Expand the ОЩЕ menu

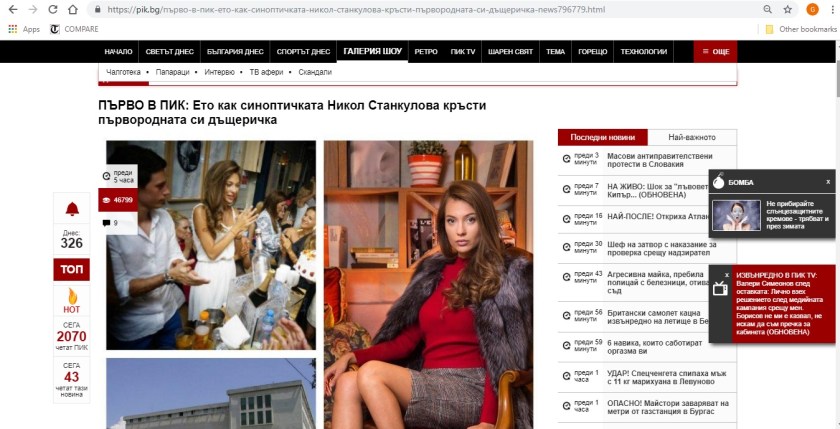click(715, 52)
